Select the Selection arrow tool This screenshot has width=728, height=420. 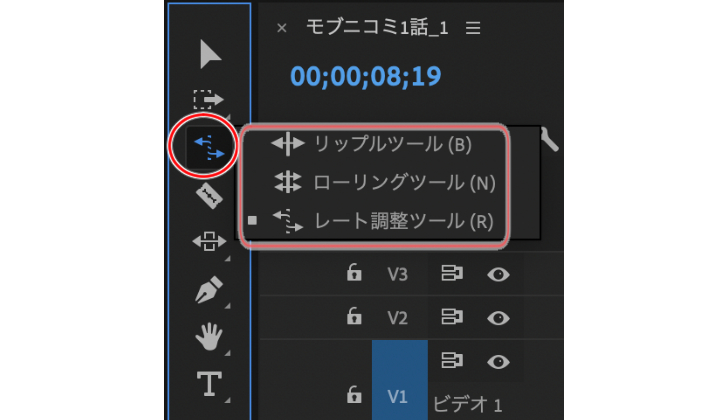[210, 55]
